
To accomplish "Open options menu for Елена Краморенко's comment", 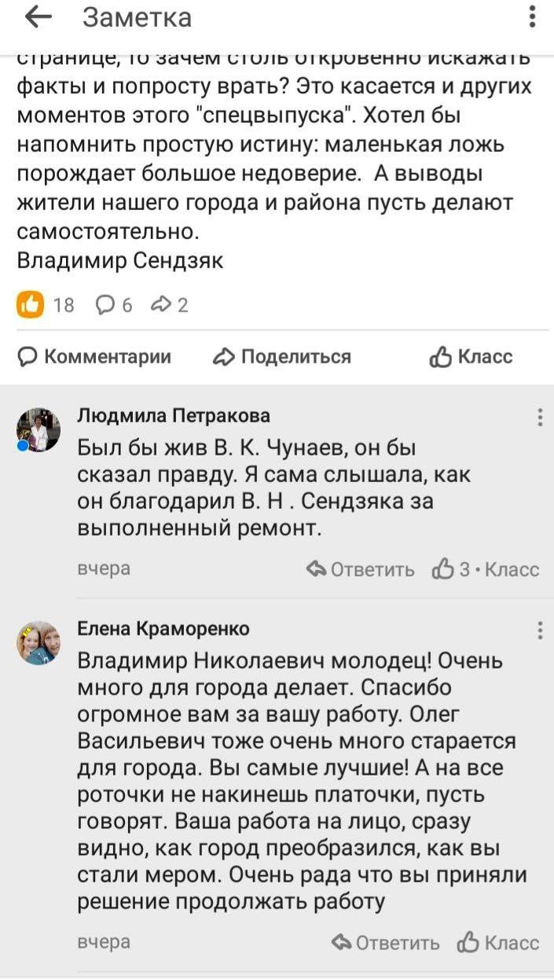I will coord(540,630).
